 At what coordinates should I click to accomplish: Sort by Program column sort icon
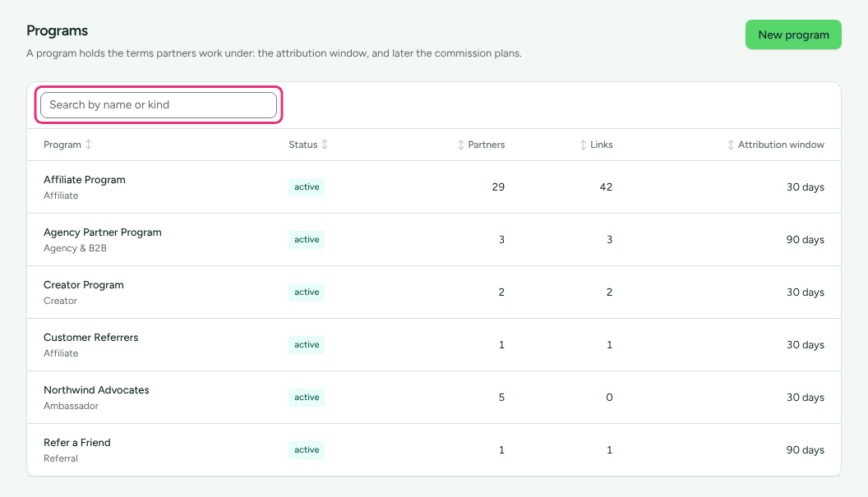[89, 145]
